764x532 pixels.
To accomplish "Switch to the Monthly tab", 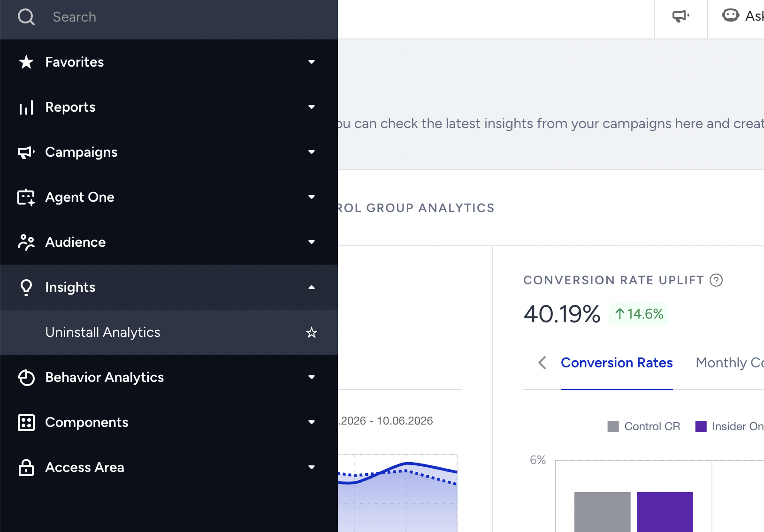I will point(730,363).
